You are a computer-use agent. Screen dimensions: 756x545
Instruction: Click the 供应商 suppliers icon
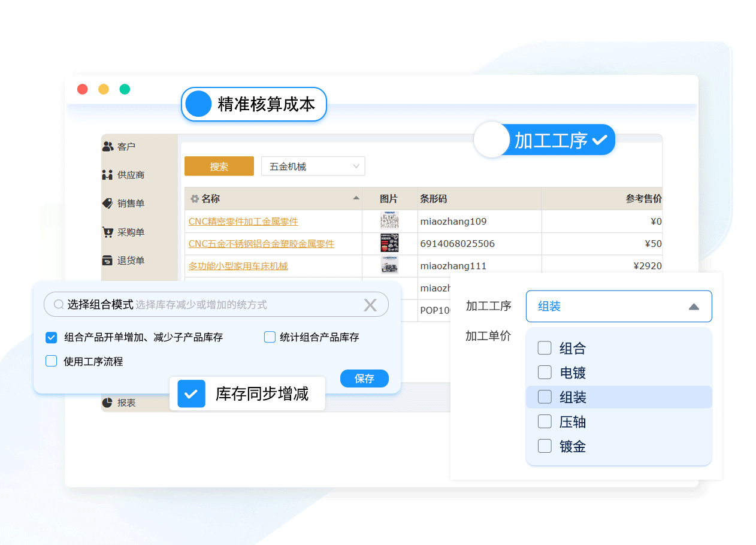[x=108, y=175]
